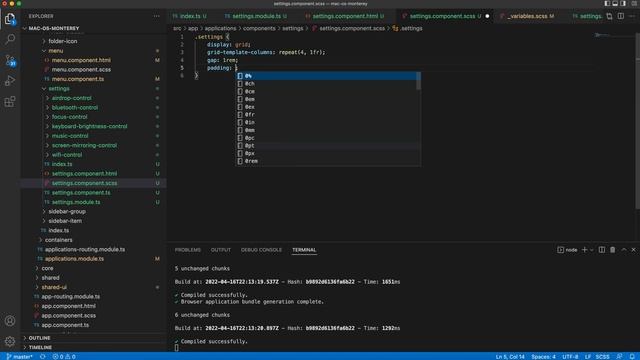
Task: Maximize the panel with caret-up icon
Action: 624,250
